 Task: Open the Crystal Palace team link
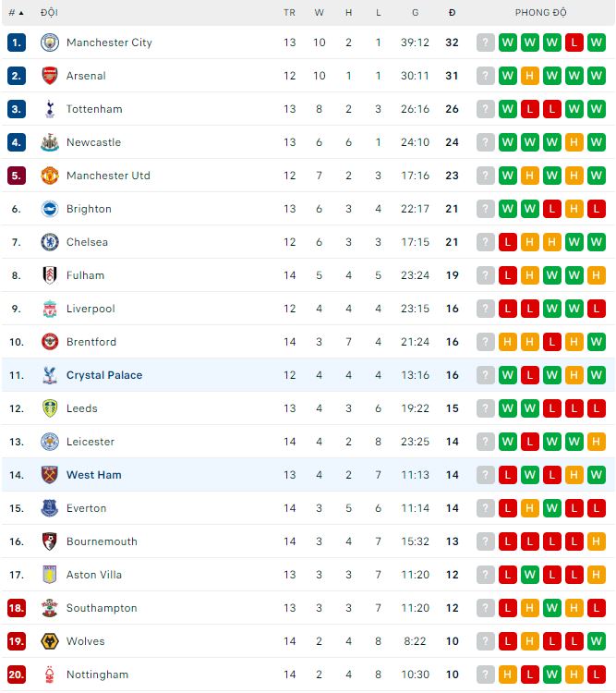[x=104, y=375]
